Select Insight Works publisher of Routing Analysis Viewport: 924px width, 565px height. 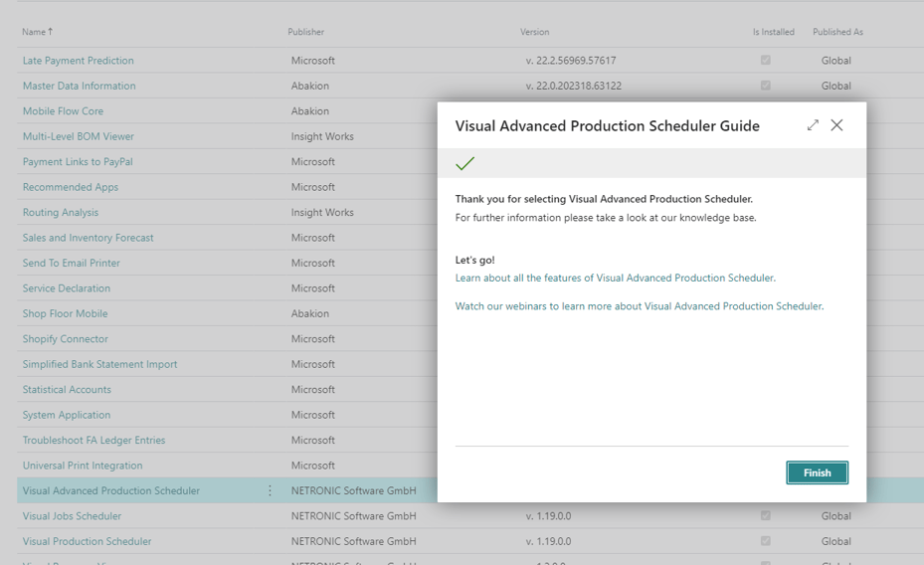322,213
